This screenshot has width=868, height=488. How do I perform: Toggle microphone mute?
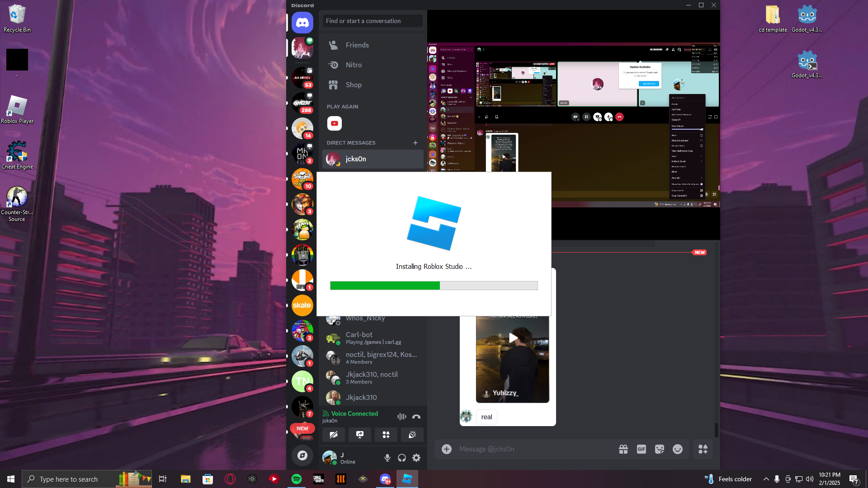(387, 458)
